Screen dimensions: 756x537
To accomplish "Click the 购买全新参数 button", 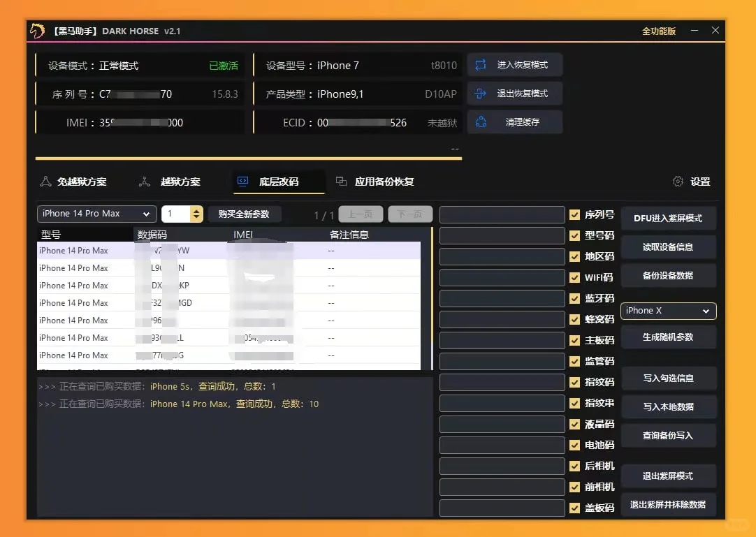I will 244,214.
